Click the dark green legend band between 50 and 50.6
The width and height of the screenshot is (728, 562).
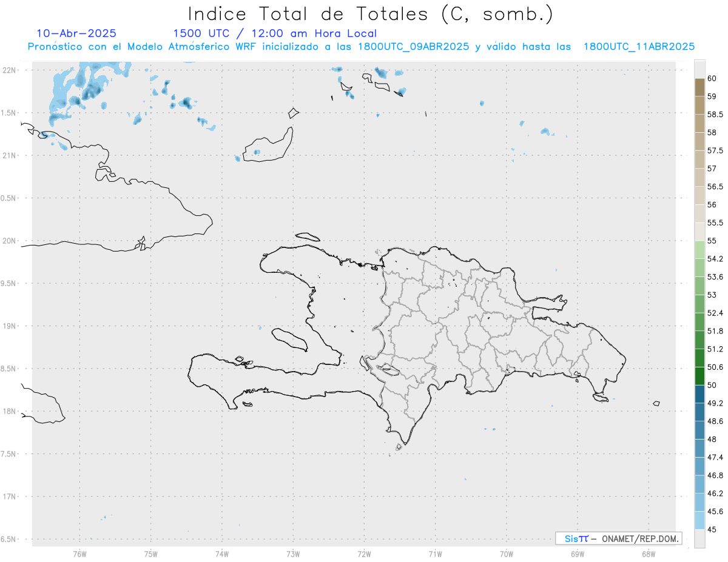pos(699,376)
